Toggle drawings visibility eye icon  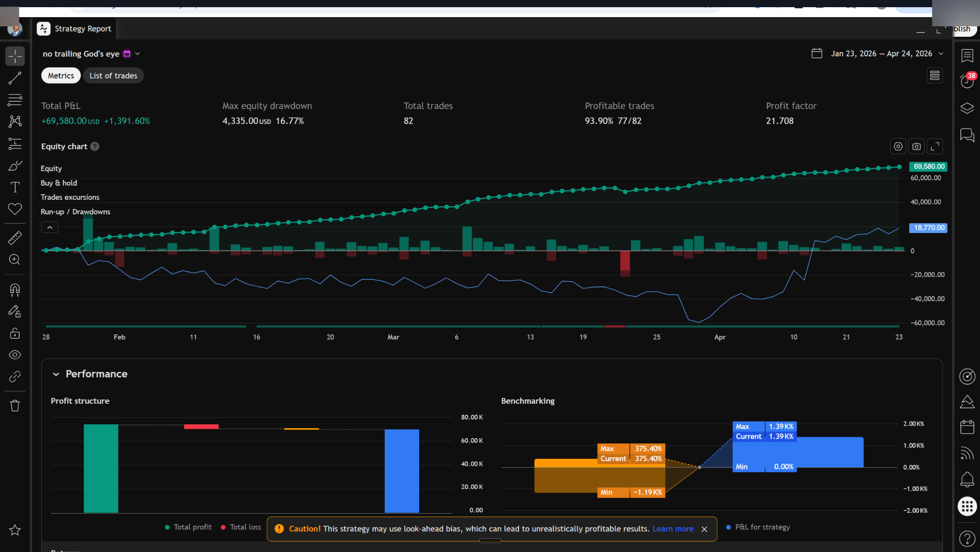pyautogui.click(x=15, y=355)
